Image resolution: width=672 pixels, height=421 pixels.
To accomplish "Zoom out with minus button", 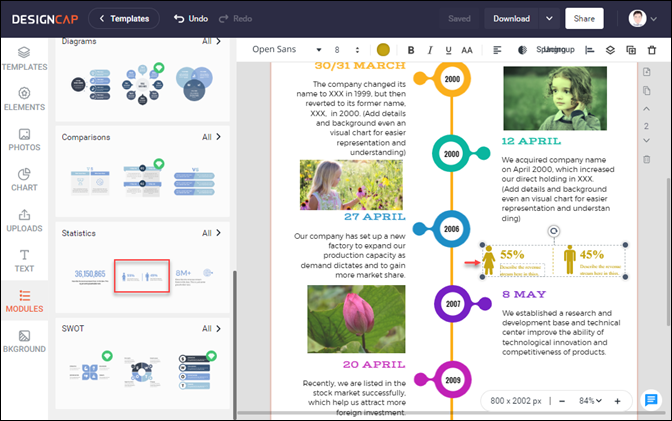I will [562, 401].
